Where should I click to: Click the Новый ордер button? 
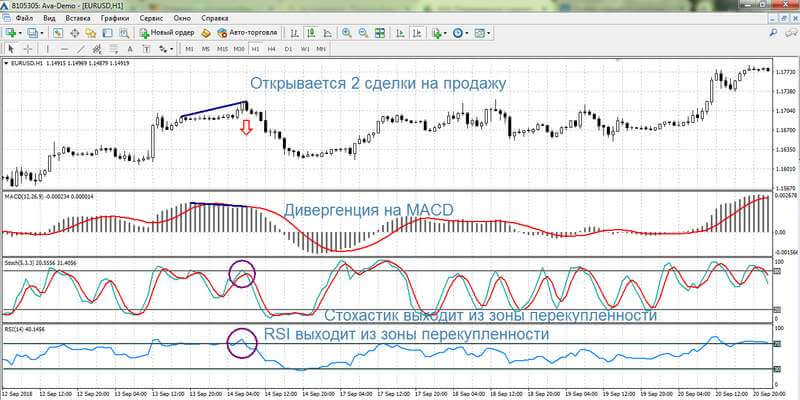pyautogui.click(x=167, y=33)
